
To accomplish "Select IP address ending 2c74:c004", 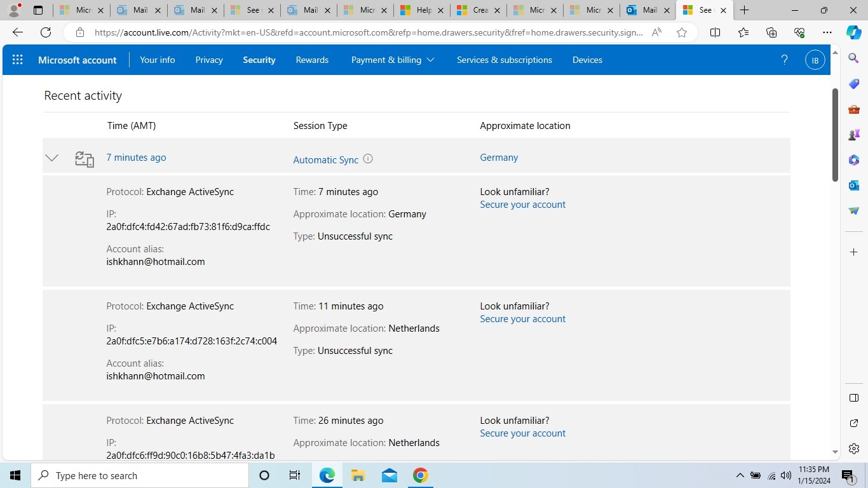I will [x=192, y=341].
